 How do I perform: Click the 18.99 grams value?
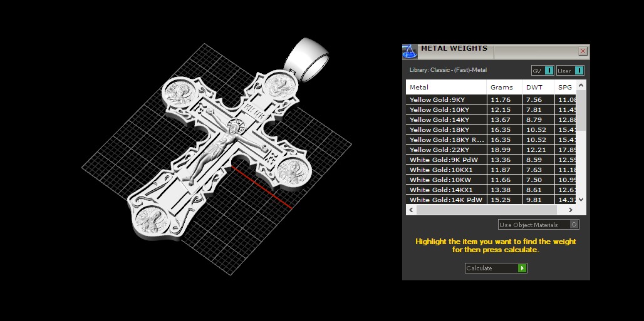499,150
